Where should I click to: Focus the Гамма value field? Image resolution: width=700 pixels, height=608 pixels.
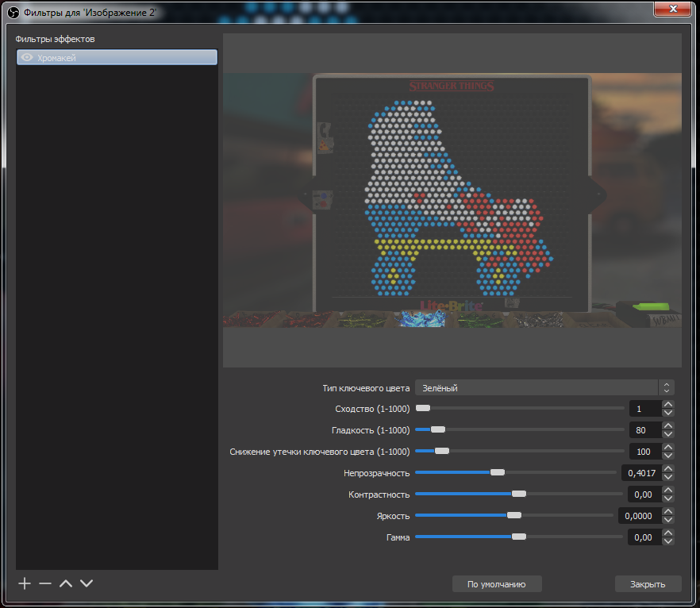click(644, 537)
